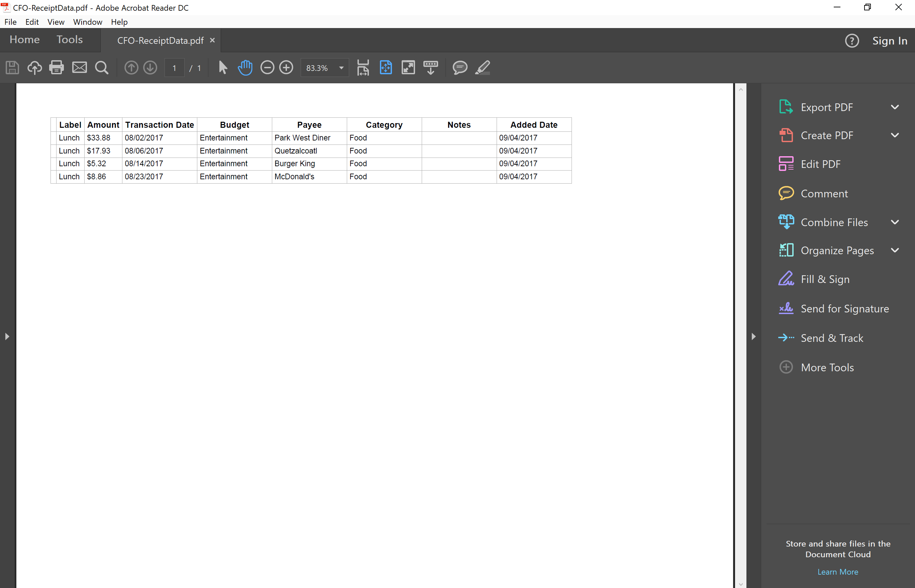Viewport: 915px width, 588px height.
Task: Open Combine Files tool
Action: tap(823, 222)
